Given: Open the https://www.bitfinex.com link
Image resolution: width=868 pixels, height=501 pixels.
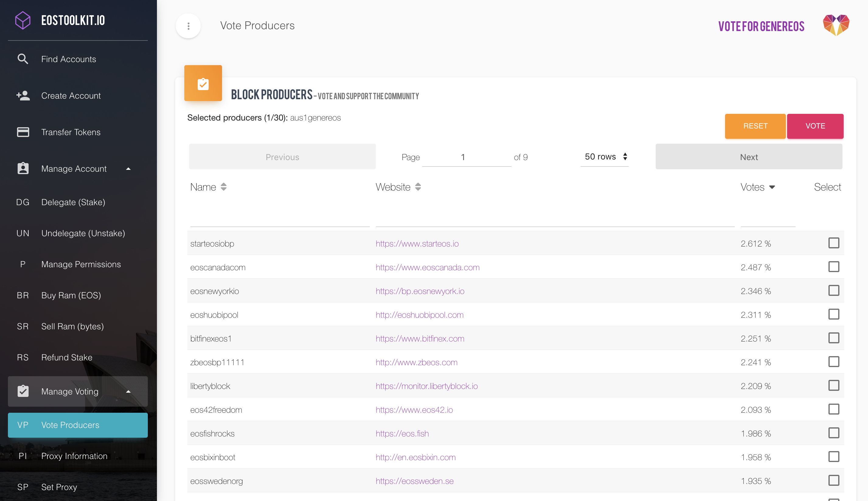Looking at the screenshot, I should (x=420, y=338).
